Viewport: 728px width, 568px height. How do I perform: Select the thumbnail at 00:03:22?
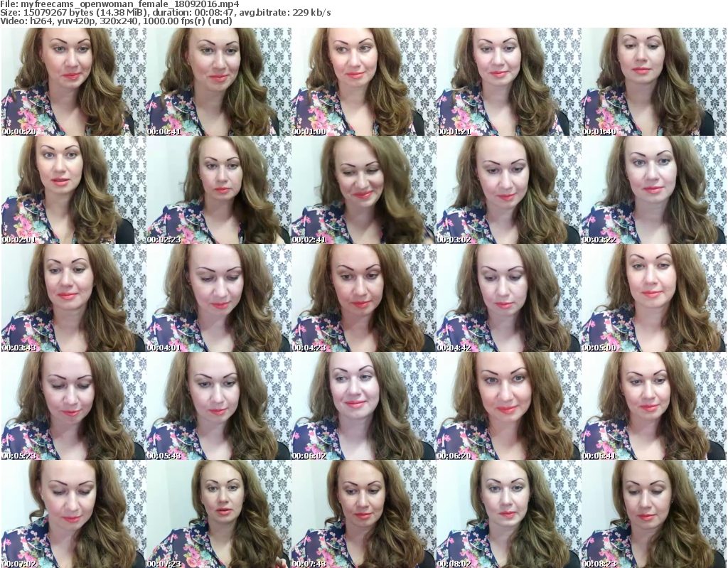654,190
